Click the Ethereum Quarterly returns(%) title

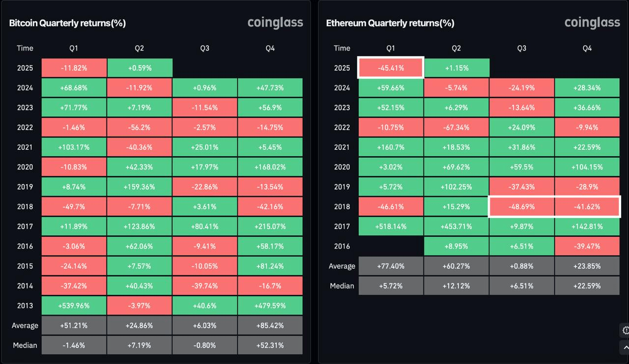[x=390, y=23]
